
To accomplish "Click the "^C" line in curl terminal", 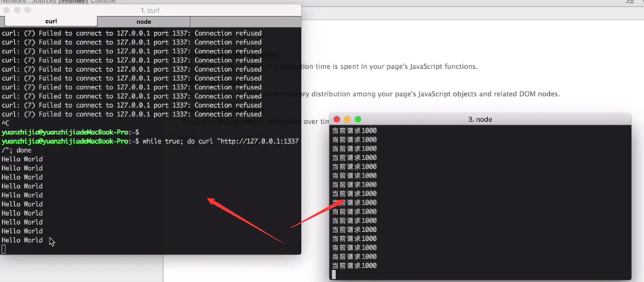I will click(x=5, y=123).
